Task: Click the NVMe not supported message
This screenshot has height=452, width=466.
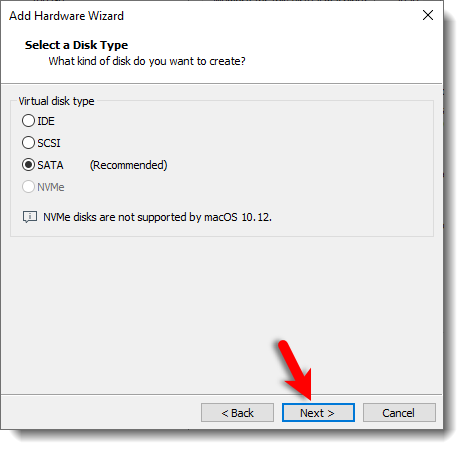Action: click(157, 217)
